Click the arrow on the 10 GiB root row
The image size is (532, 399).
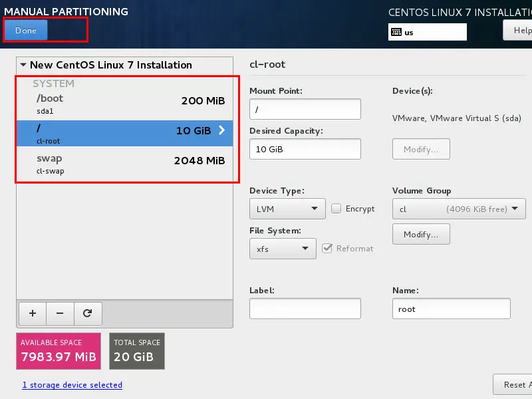click(x=221, y=130)
